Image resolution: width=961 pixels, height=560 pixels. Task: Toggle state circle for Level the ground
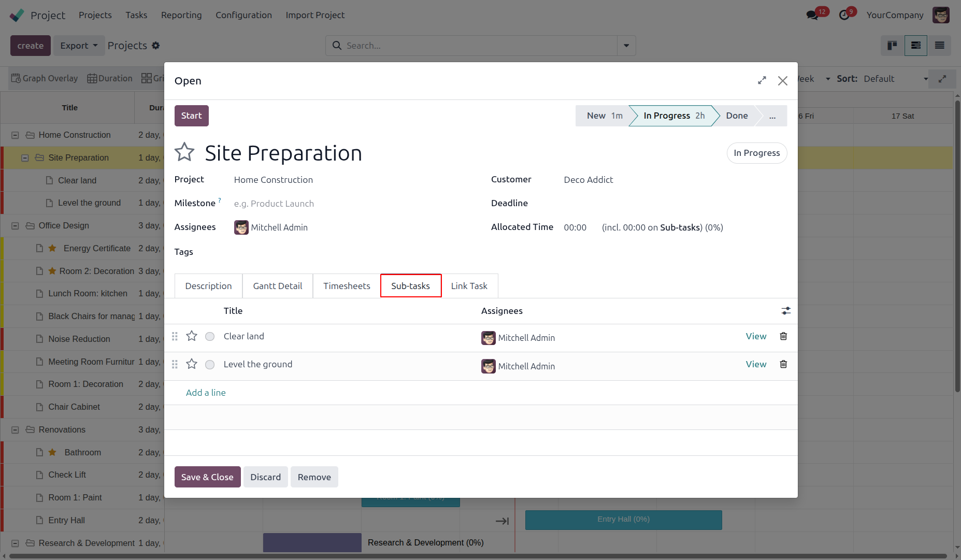coord(210,365)
